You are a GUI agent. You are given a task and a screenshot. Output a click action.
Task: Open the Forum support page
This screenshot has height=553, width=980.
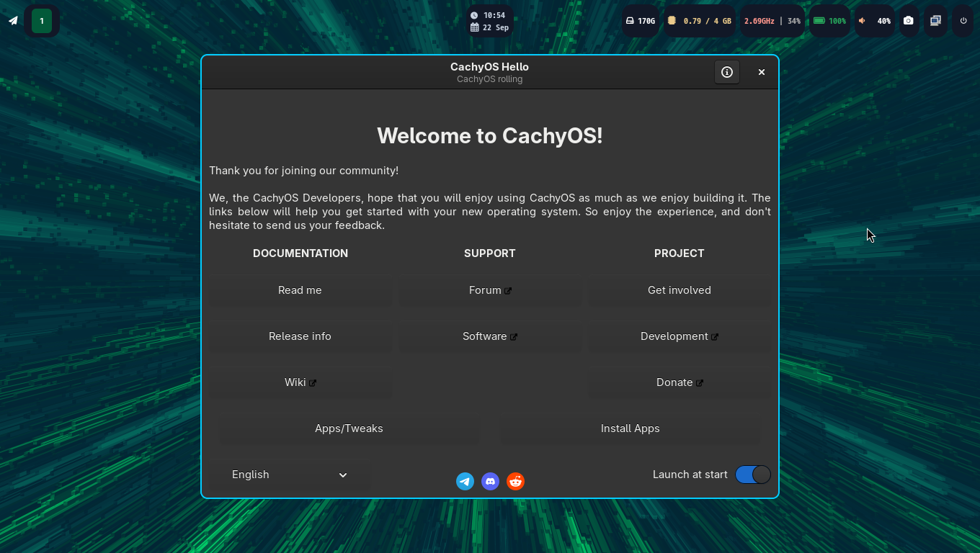pos(490,290)
